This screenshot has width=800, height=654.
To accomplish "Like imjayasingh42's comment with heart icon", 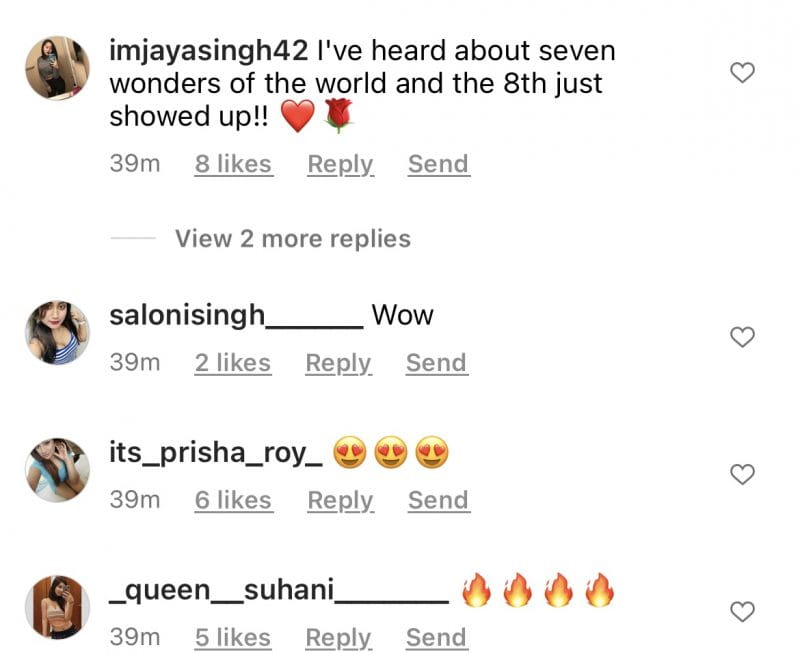I will pyautogui.click(x=742, y=72).
